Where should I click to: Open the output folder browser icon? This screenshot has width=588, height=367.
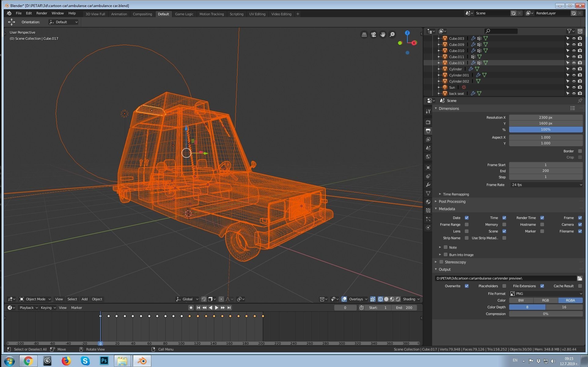[580, 278]
